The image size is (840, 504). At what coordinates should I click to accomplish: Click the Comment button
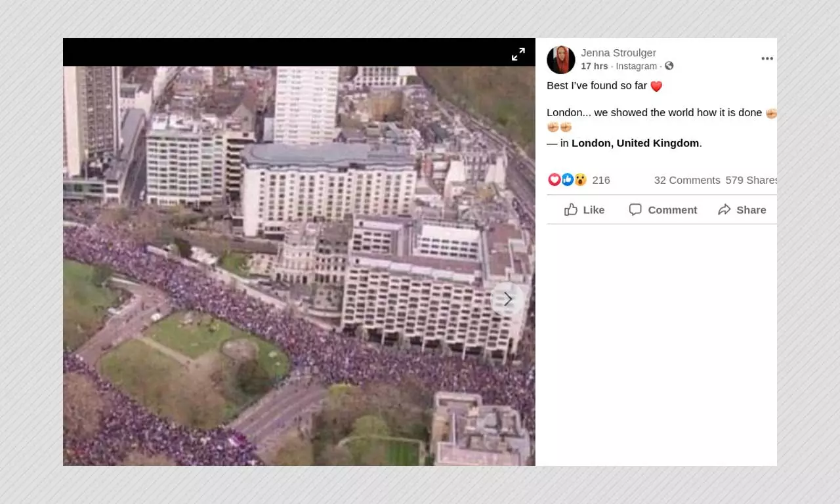[663, 209]
